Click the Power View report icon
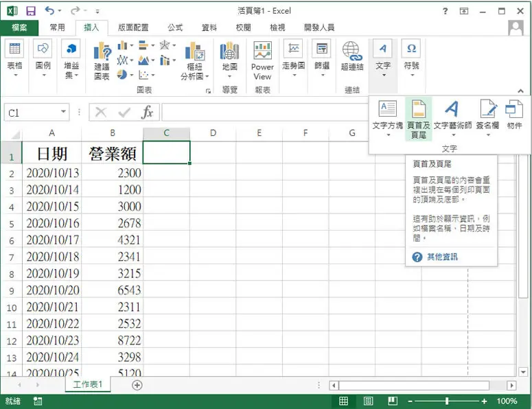The height and width of the screenshot is (409, 532). (262, 60)
